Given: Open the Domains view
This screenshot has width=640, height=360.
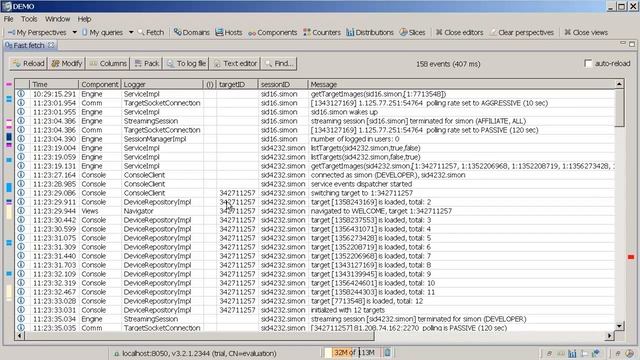Looking at the screenshot, I should coord(191,32).
